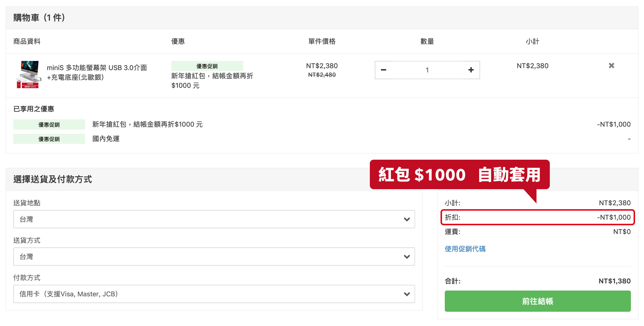Click the chevron arrow of 送貨地點 select
644x326 pixels.
click(x=407, y=219)
